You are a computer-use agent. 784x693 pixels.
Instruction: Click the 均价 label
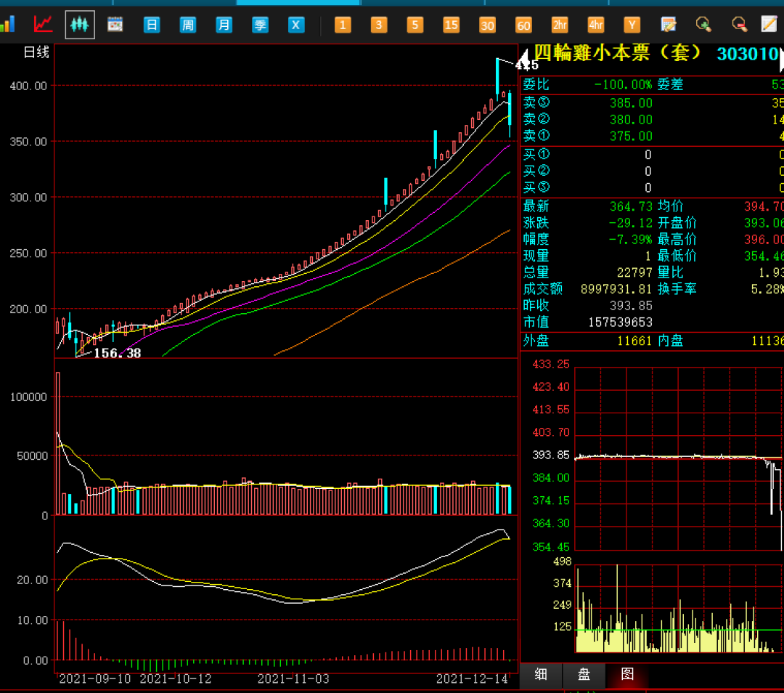pyautogui.click(x=670, y=206)
